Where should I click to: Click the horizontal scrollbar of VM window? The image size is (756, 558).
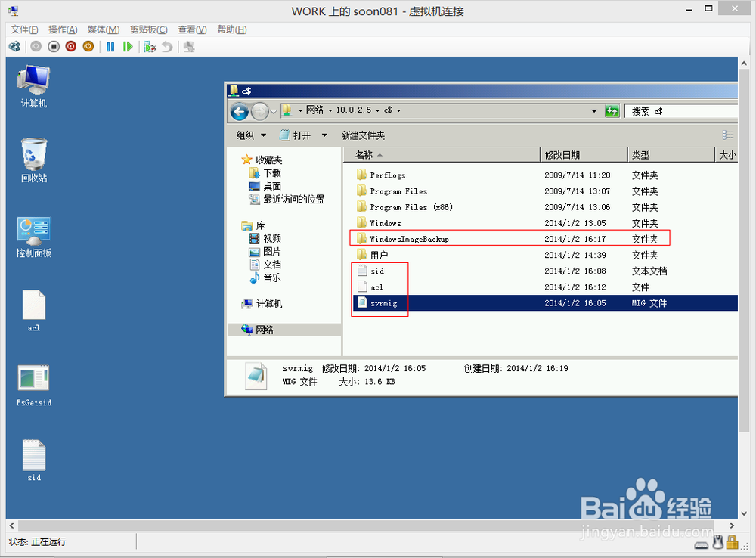[365, 525]
